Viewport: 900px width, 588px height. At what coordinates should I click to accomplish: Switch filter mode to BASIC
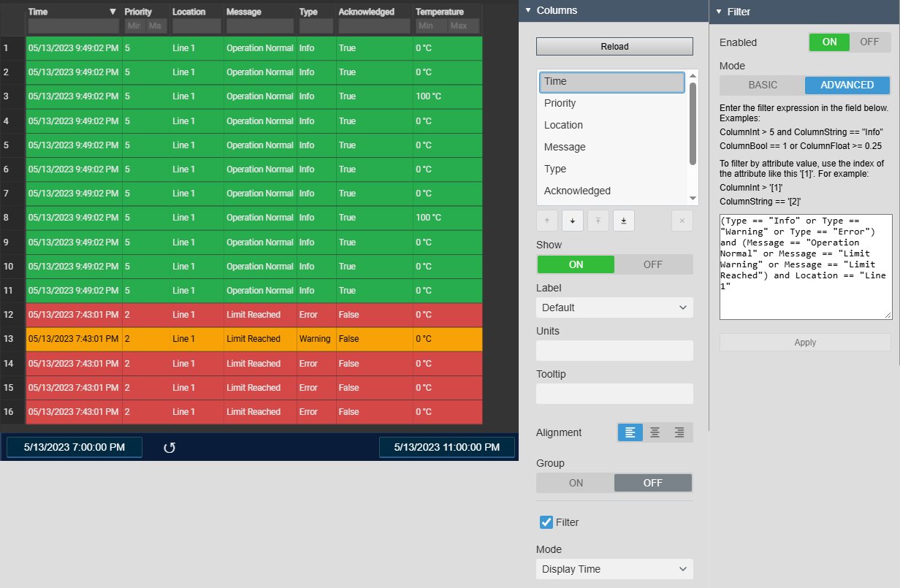(x=763, y=85)
